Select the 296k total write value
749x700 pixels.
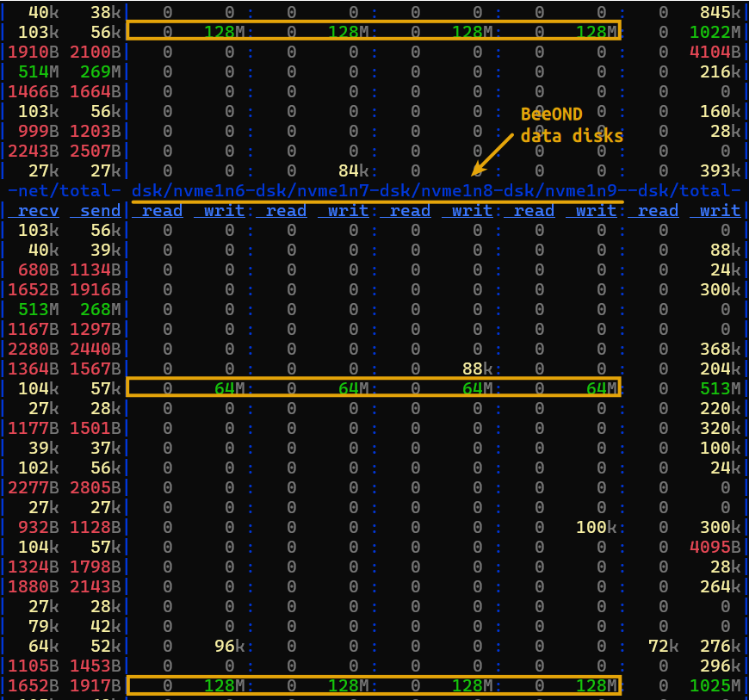[x=721, y=666]
